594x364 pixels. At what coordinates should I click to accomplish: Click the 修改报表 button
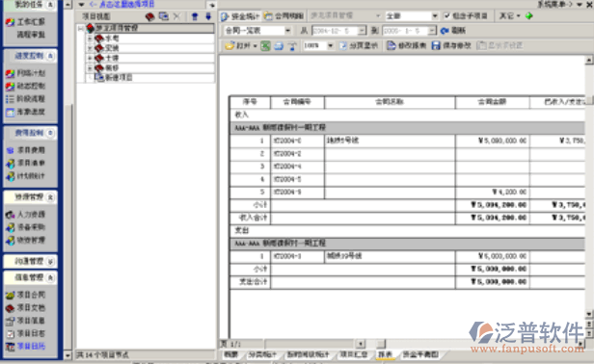pos(407,46)
